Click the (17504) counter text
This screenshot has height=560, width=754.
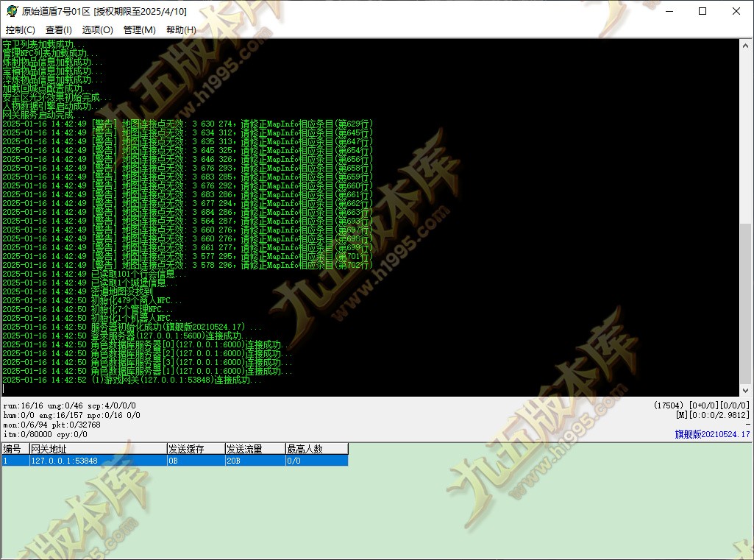click(x=669, y=405)
